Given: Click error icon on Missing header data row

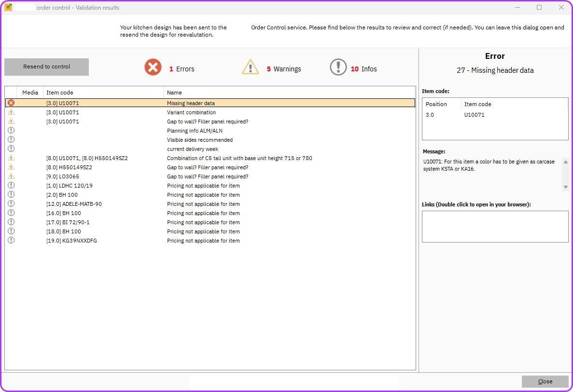Looking at the screenshot, I should [x=11, y=103].
